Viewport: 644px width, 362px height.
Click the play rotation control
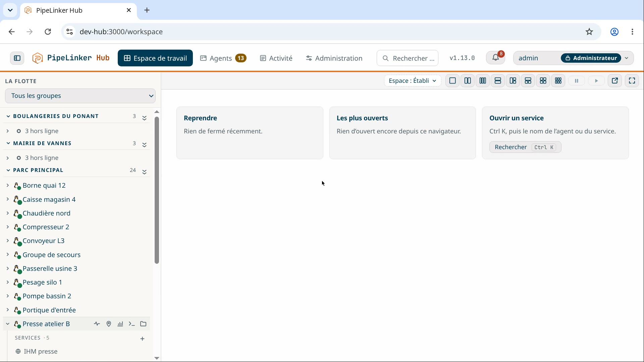coord(596,81)
